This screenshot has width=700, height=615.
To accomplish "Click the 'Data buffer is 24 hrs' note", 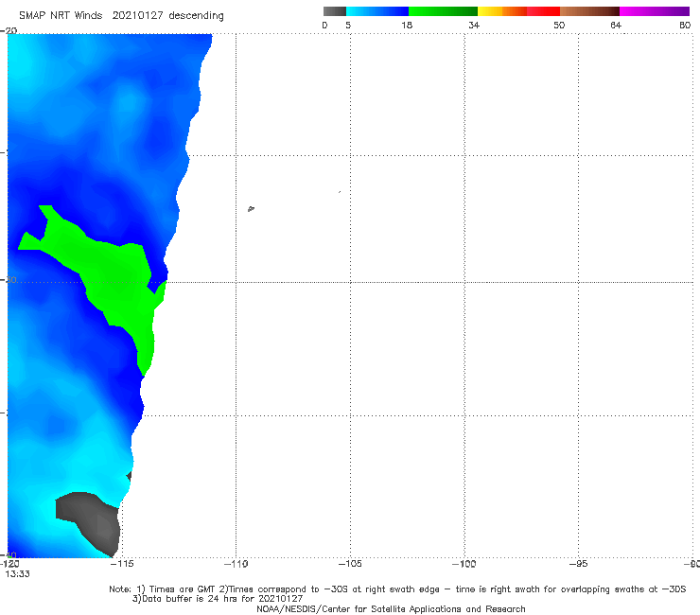I will [x=218, y=599].
